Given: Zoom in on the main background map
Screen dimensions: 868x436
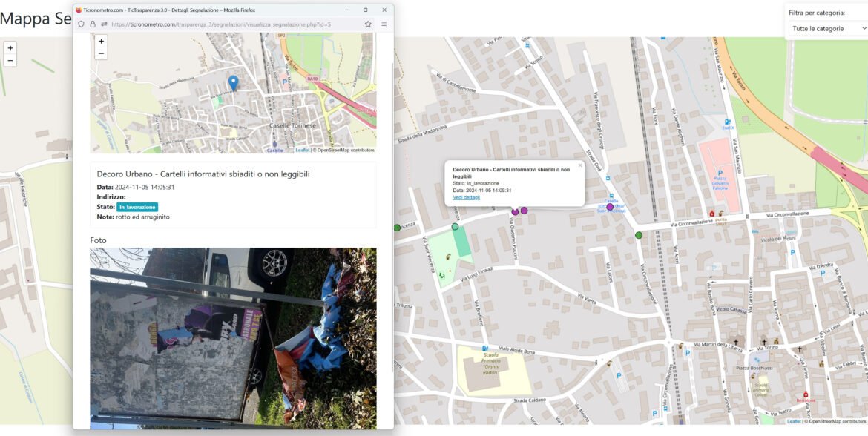Looking at the screenshot, I should coord(10,47).
